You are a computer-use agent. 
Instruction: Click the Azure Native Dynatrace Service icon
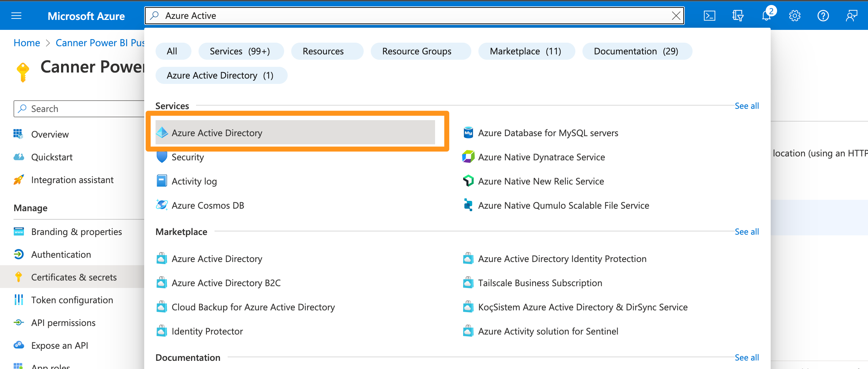[x=468, y=157]
